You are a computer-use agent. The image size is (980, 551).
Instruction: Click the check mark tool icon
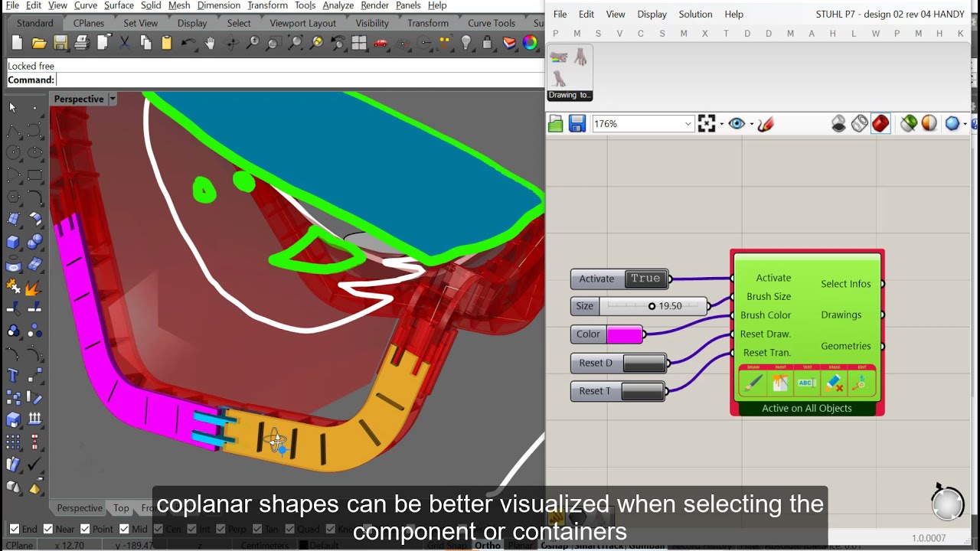(x=34, y=464)
